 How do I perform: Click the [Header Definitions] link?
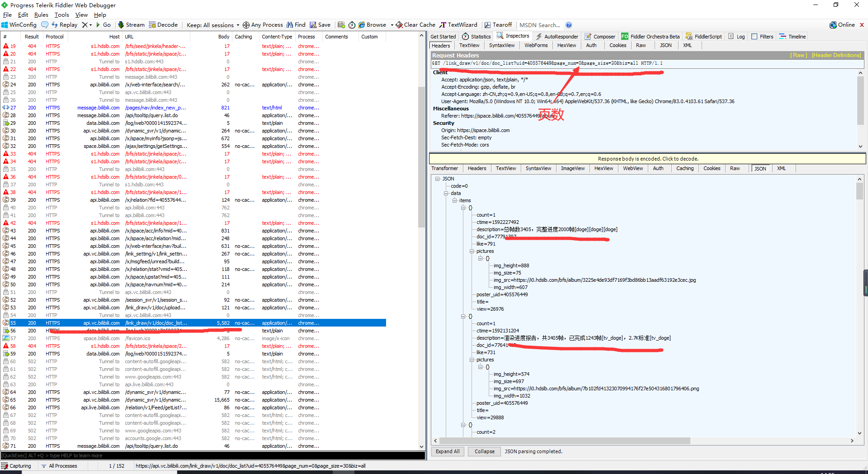click(836, 55)
